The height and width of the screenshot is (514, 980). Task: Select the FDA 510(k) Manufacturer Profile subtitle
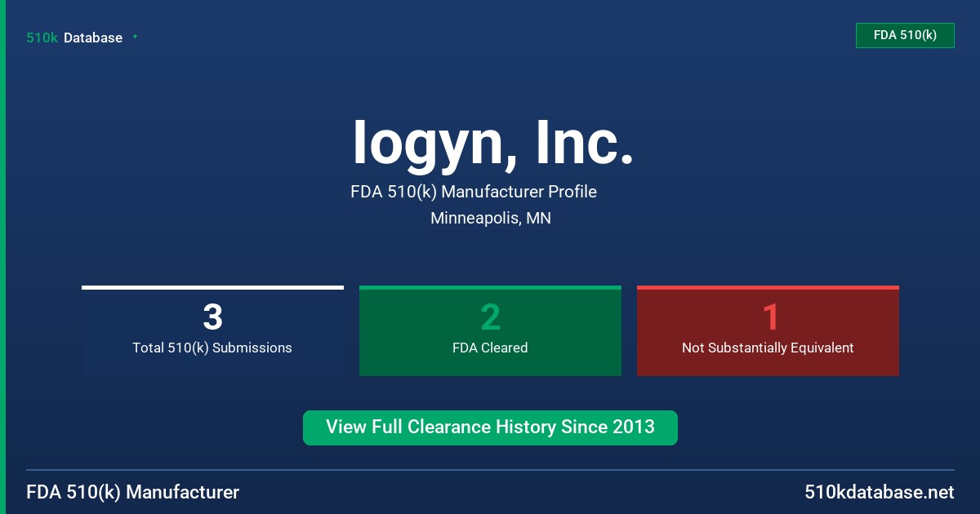pyautogui.click(x=474, y=192)
